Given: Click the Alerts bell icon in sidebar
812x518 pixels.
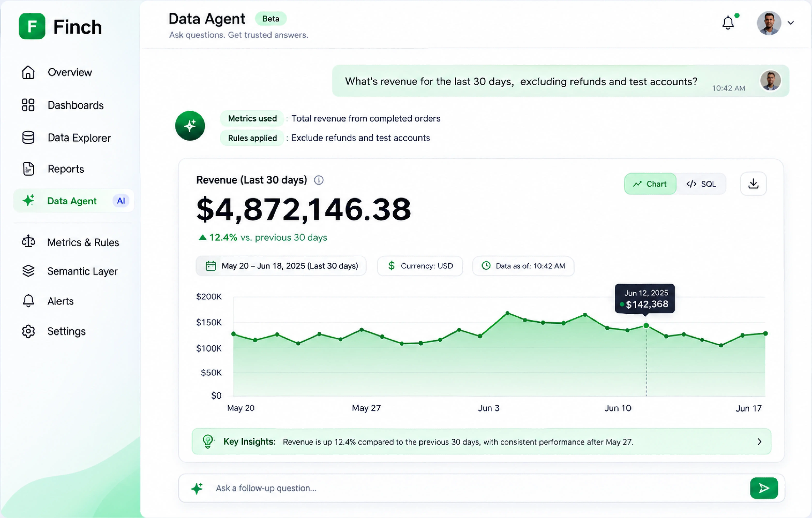Looking at the screenshot, I should click(x=28, y=301).
